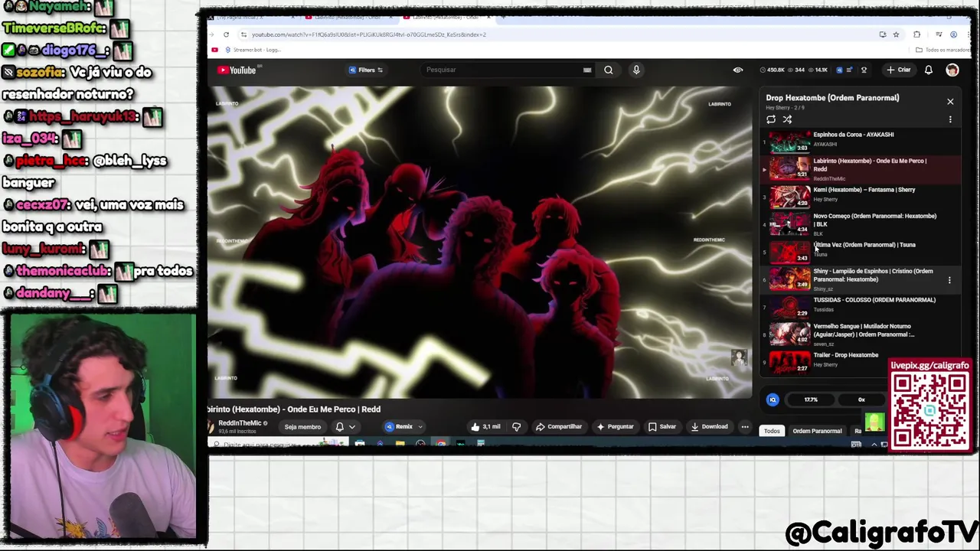Play Shiny - Lampião de Espinhos
Screen dimensions: 980x551
pyautogui.click(x=859, y=279)
